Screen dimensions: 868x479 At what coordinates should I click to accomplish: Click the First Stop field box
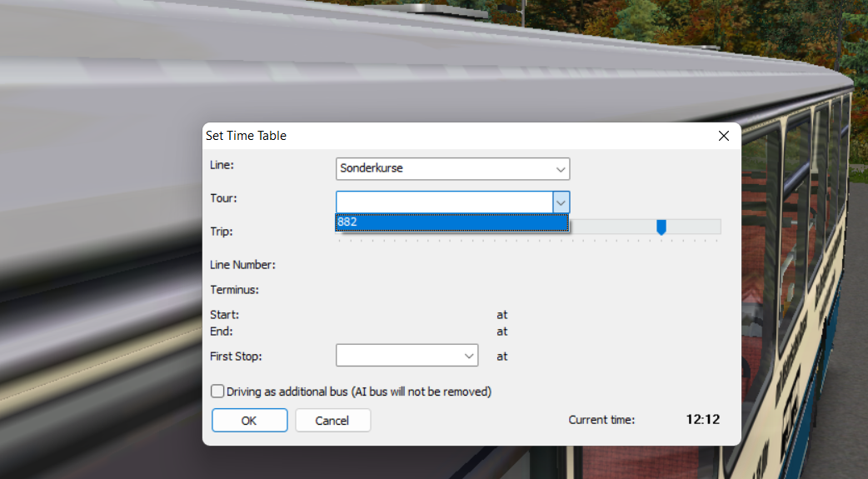pyautogui.click(x=407, y=356)
